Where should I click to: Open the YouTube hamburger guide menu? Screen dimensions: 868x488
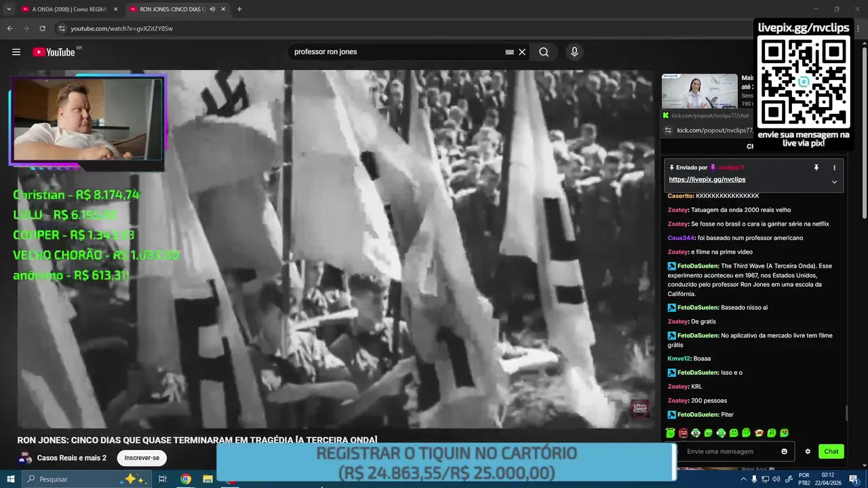[x=16, y=52]
